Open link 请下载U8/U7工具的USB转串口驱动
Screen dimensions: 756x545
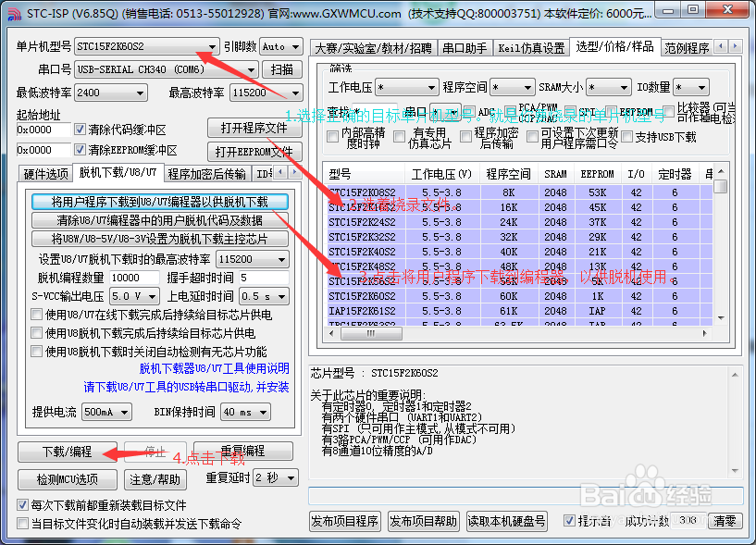186,387
